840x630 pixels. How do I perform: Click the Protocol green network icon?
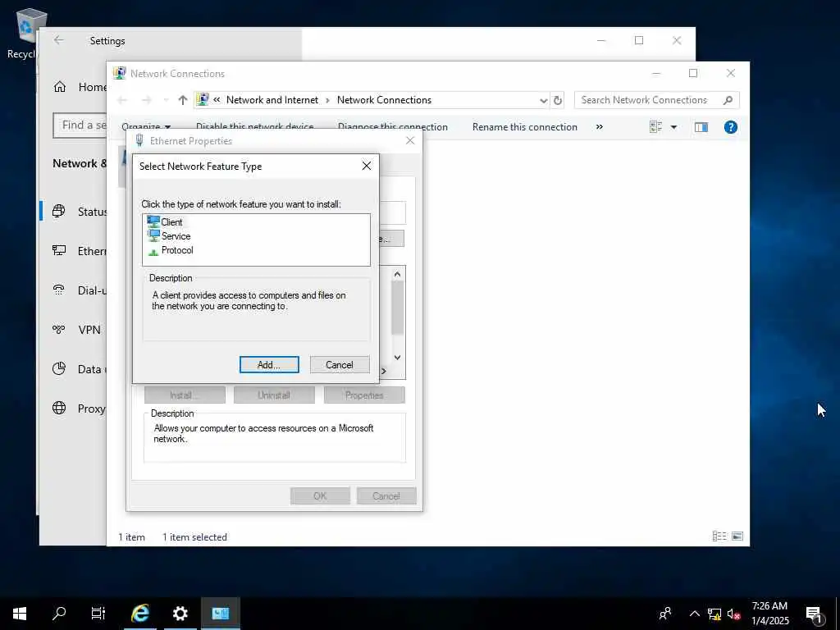coord(153,251)
